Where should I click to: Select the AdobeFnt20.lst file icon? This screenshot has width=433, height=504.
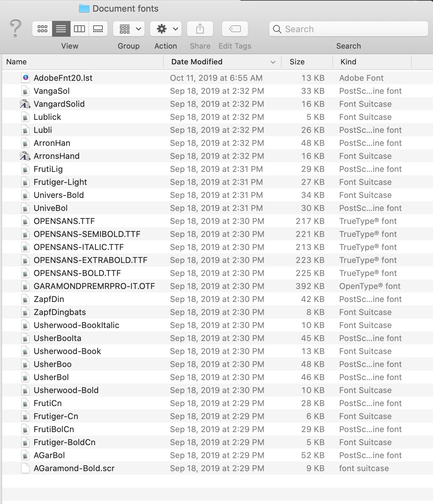[x=25, y=78]
